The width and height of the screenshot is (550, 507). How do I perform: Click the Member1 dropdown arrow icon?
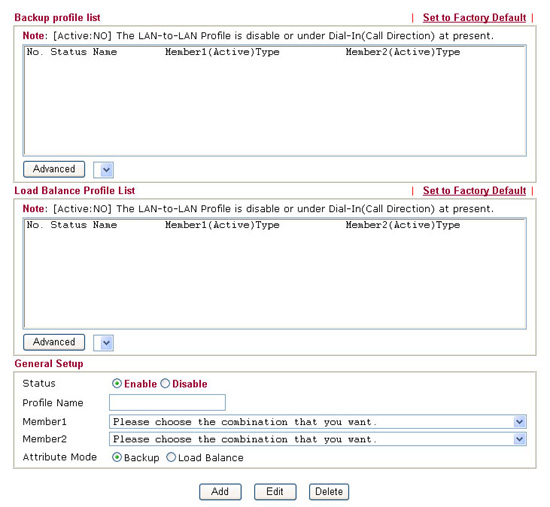click(519, 421)
